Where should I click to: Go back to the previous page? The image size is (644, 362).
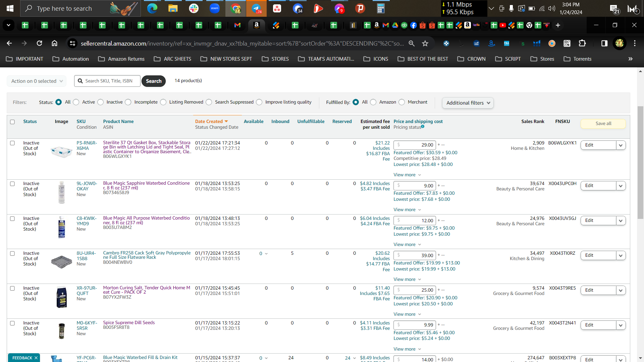point(9,43)
